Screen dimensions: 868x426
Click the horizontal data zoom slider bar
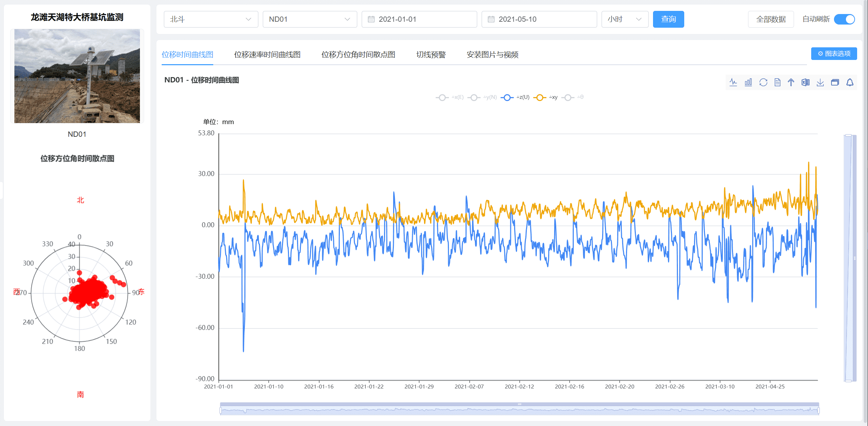519,409
